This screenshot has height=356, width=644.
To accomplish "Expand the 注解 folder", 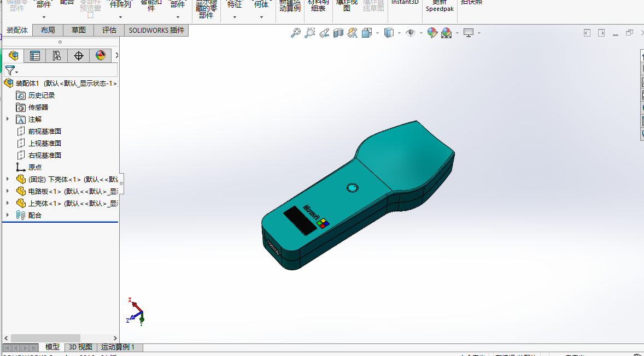I will pos(8,119).
